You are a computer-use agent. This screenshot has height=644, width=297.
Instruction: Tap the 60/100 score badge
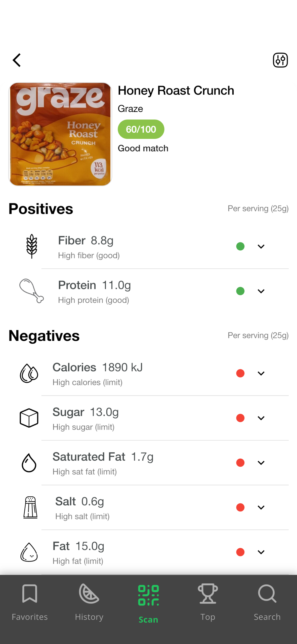click(141, 129)
